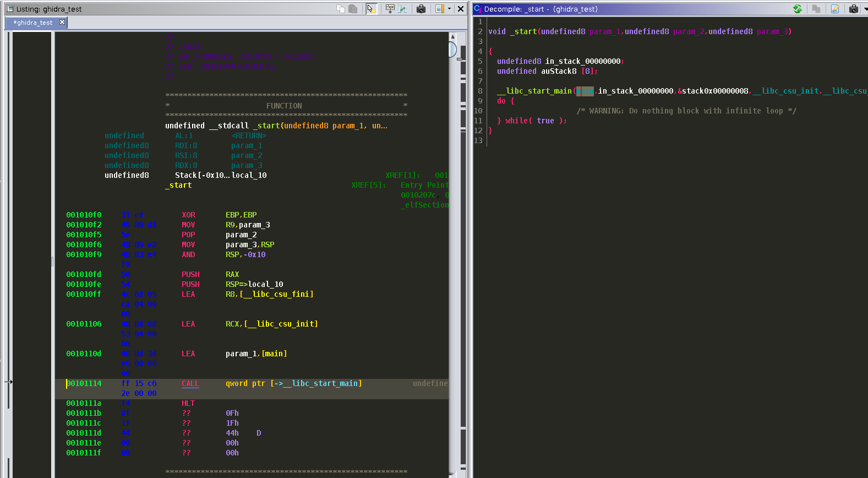Click the WARNING comment in decompiler

tap(686, 111)
